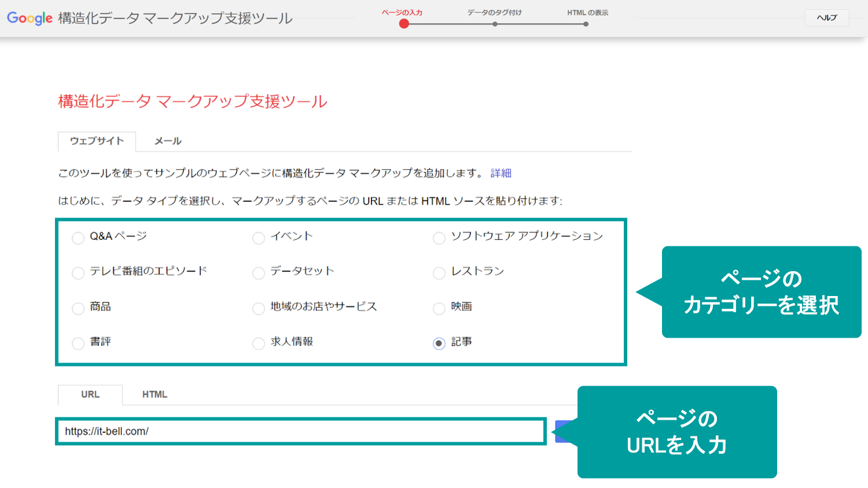Switch to the メール tab

[168, 141]
